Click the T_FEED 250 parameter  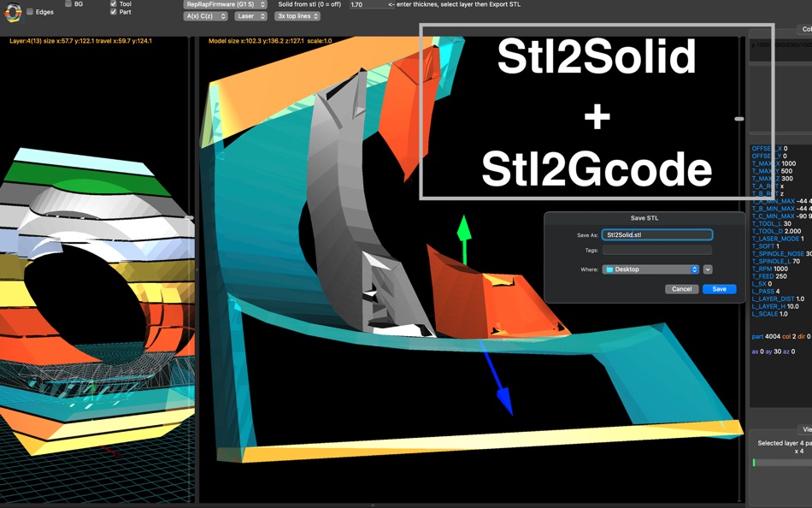point(769,276)
